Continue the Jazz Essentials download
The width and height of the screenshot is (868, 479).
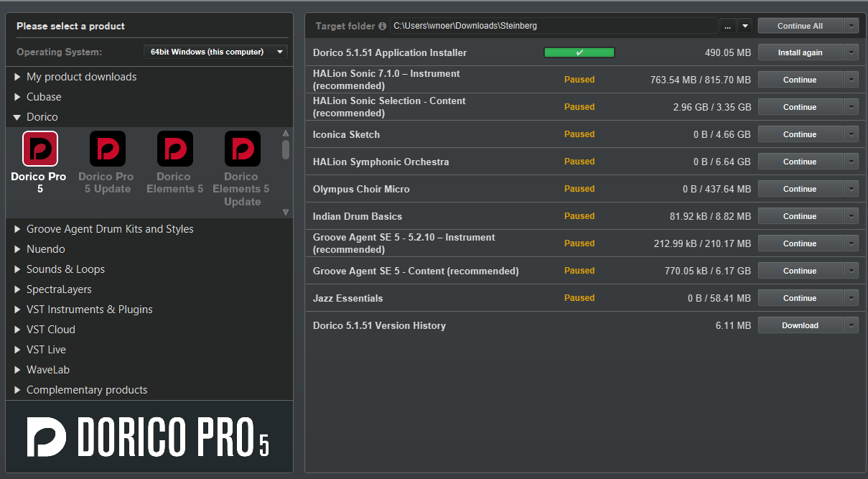pos(800,298)
